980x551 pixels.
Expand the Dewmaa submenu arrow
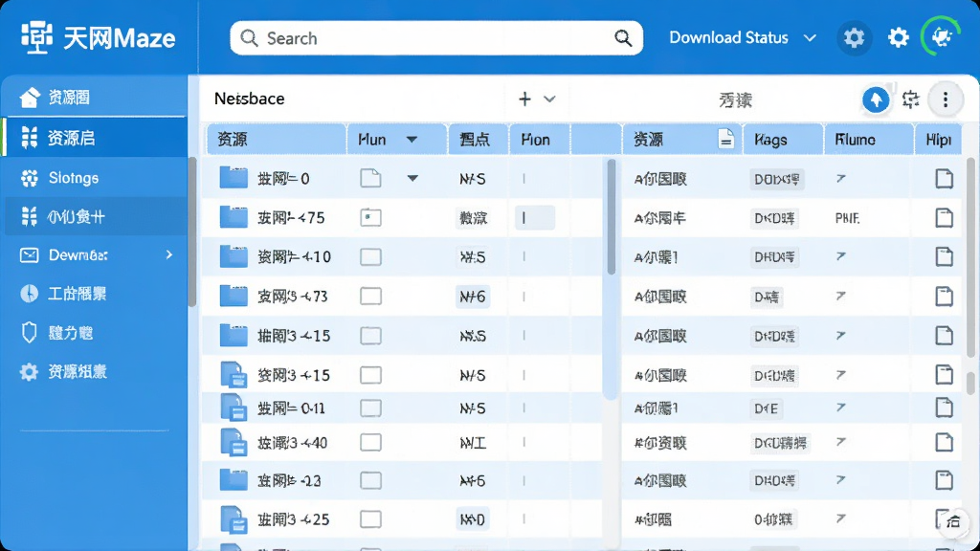tap(168, 254)
